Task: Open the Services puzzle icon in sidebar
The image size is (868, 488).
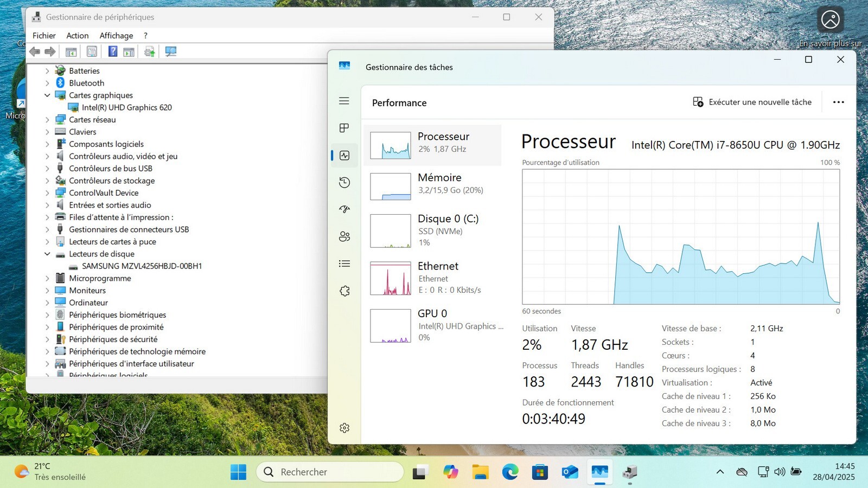Action: (x=344, y=291)
